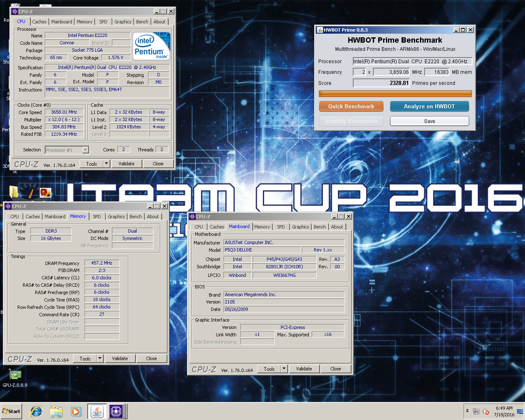Screen dimensions: 525x420
Task: Click the orange HWBOT benchmark progress bar
Action: coord(395,94)
